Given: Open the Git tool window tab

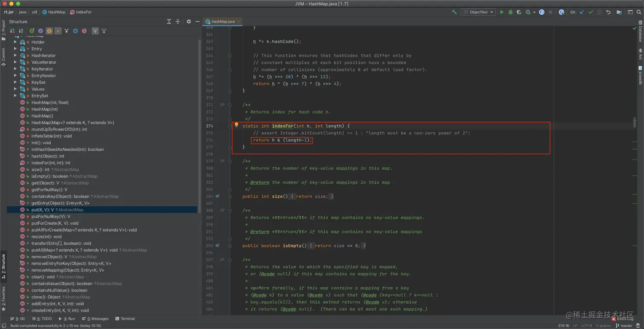Looking at the screenshot, I should (17, 319).
